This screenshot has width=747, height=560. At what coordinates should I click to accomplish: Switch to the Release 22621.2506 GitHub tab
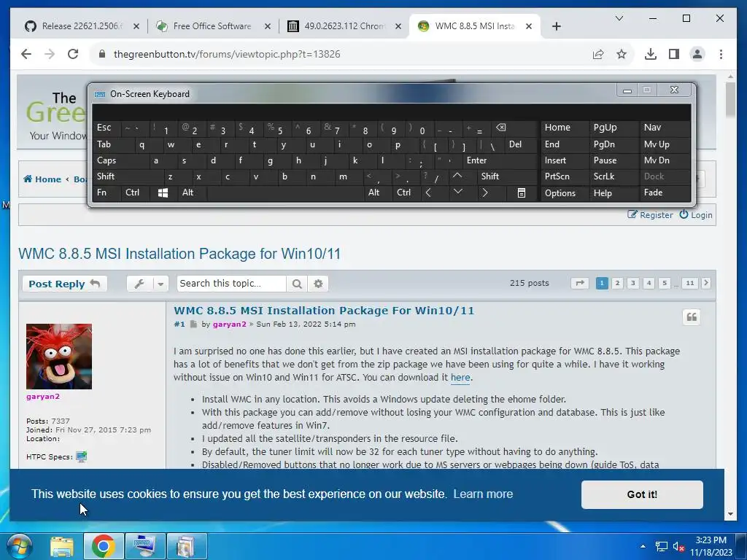(82, 26)
